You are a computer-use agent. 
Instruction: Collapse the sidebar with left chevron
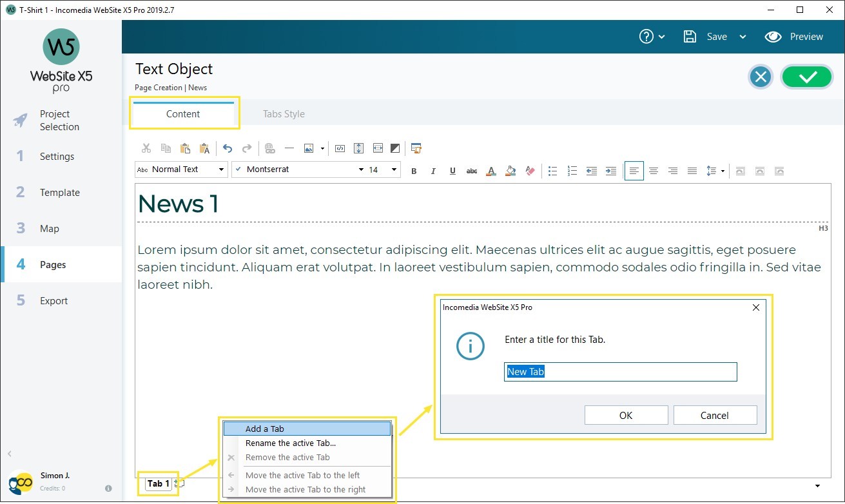10,454
